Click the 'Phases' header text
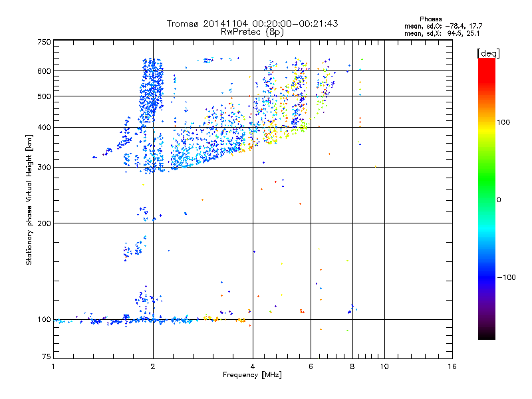This screenshot has height=399, width=532. [430, 19]
